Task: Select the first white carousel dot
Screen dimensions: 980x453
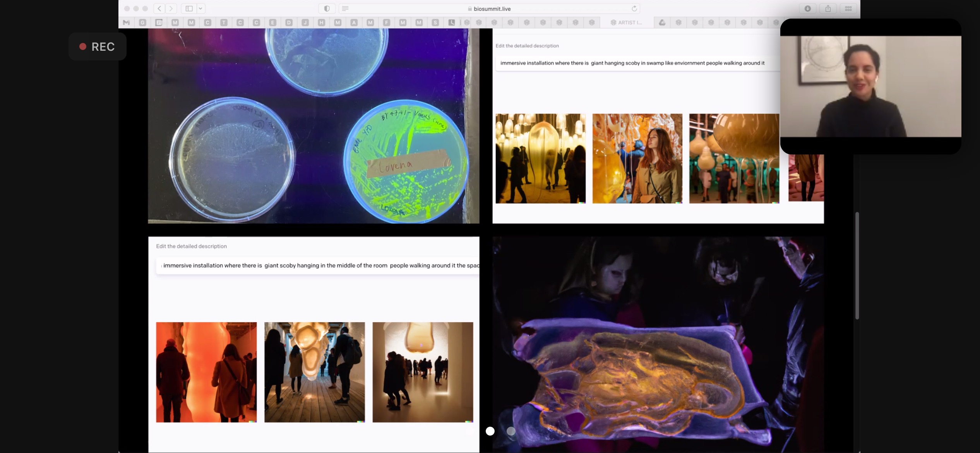Action: point(490,431)
